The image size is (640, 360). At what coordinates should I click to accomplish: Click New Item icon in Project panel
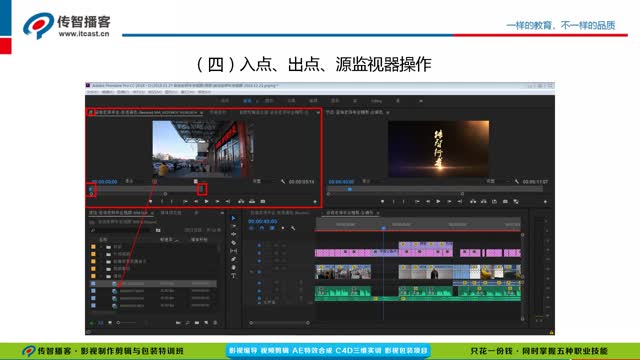tap(206, 323)
